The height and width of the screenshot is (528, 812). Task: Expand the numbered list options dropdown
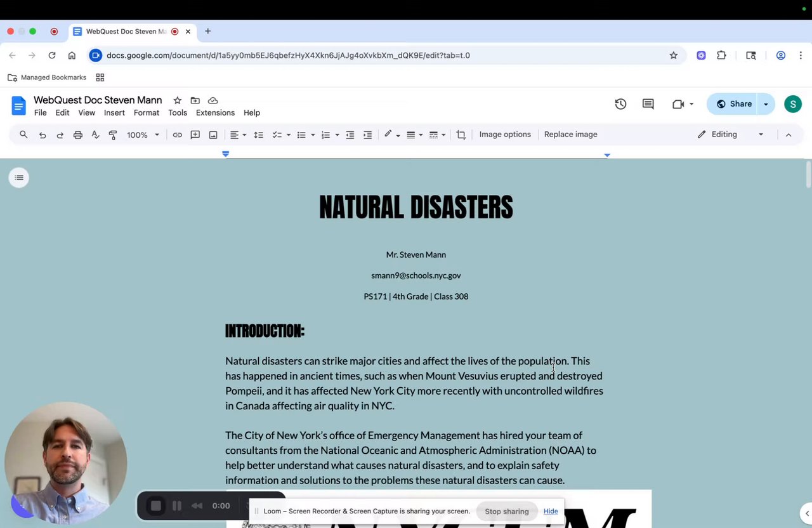click(x=337, y=135)
